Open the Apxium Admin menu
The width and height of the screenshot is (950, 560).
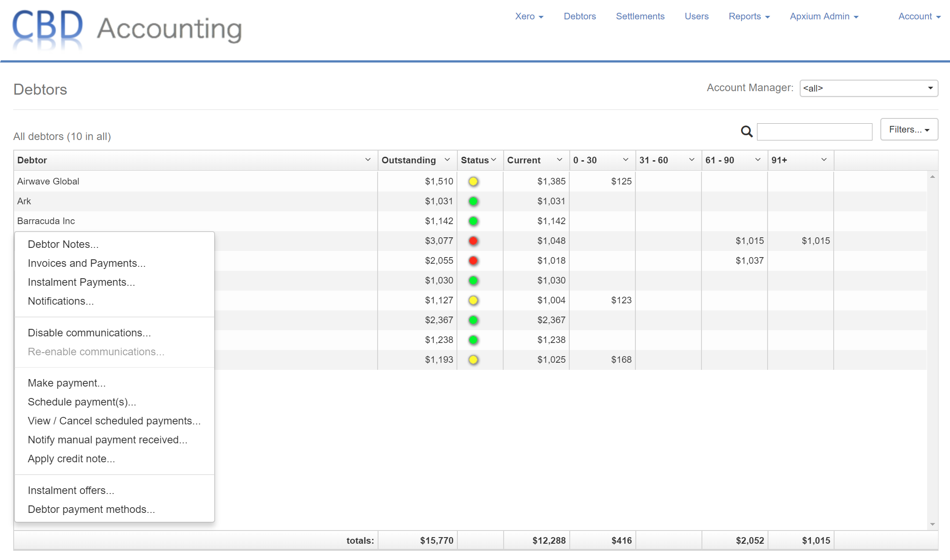pyautogui.click(x=824, y=16)
